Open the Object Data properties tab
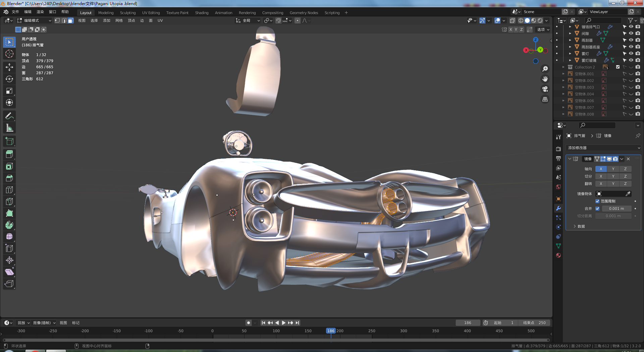Viewport: 644px width, 352px height. (558, 246)
